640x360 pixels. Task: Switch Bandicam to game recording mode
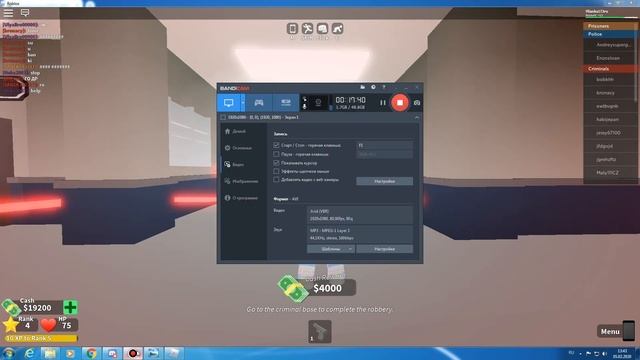[259, 102]
